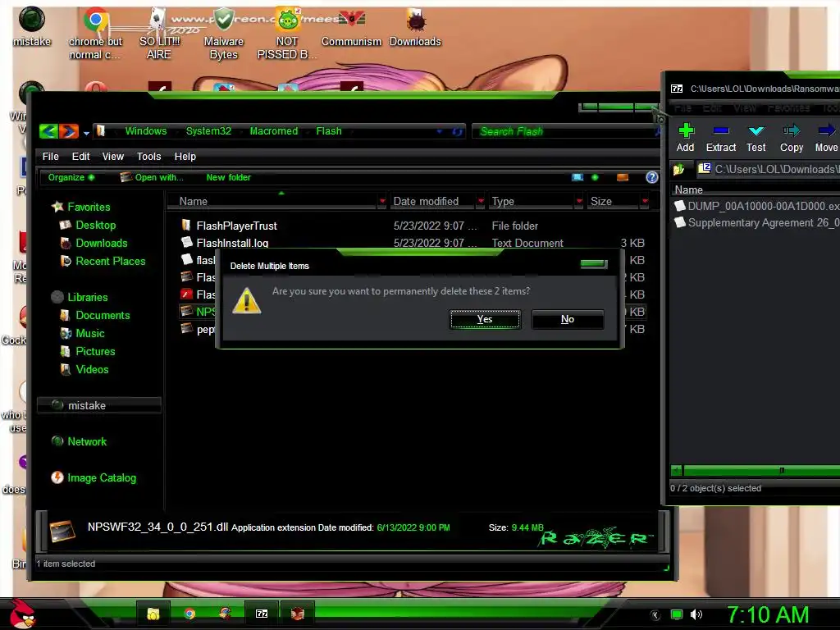
Task: Select Windows in the address breadcrumb
Action: [x=146, y=130]
